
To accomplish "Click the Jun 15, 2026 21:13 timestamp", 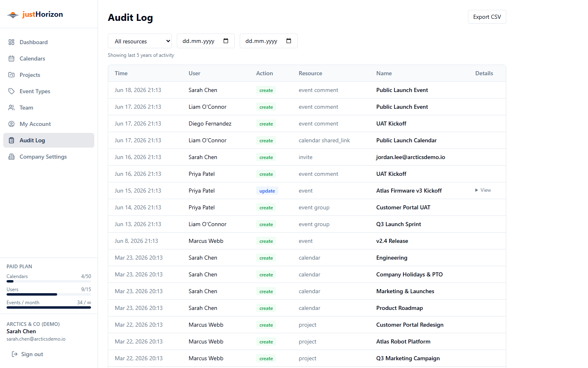I will tap(138, 191).
